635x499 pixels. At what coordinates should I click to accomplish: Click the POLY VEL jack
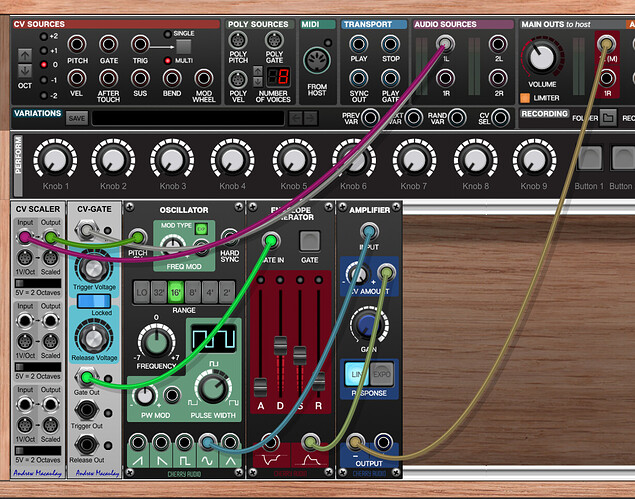pyautogui.click(x=238, y=80)
